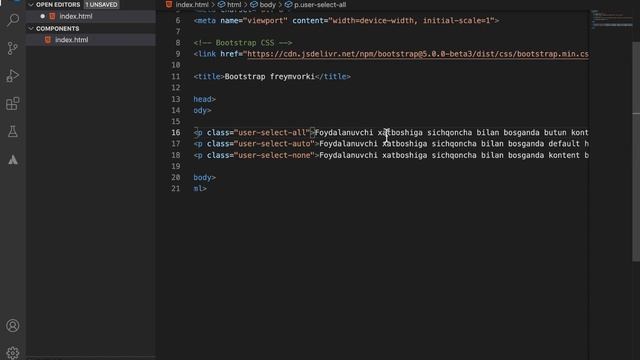Click p.user-select-all breadcrumb segment
The width and height of the screenshot is (640, 360).
point(320,4)
